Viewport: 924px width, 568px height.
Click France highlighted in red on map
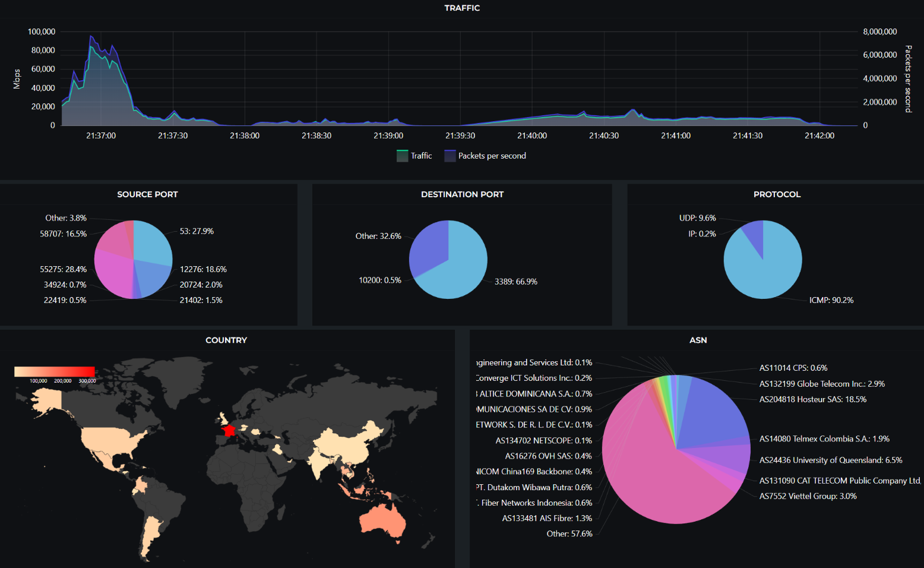tap(229, 430)
